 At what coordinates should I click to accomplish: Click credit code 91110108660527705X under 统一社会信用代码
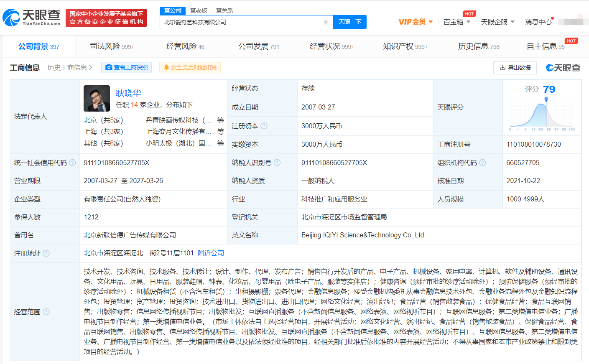[117, 163]
